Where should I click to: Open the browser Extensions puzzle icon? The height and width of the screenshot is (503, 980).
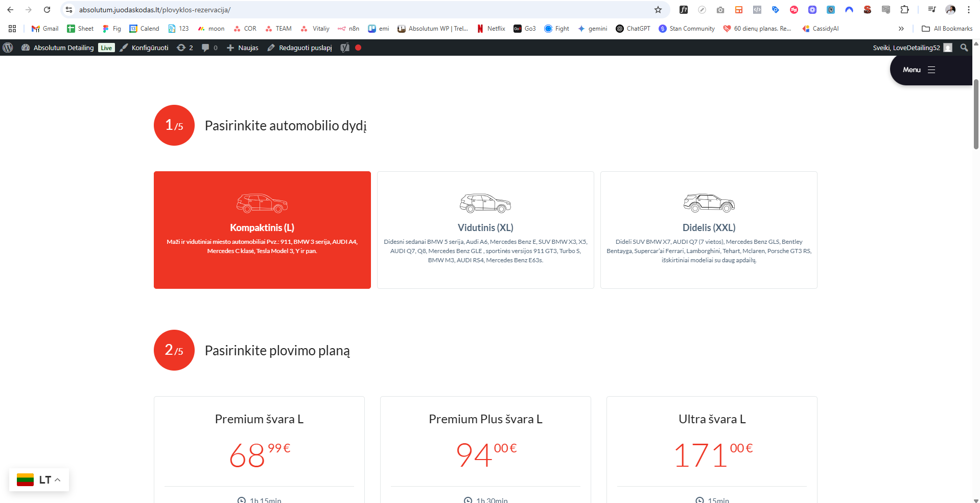click(904, 10)
